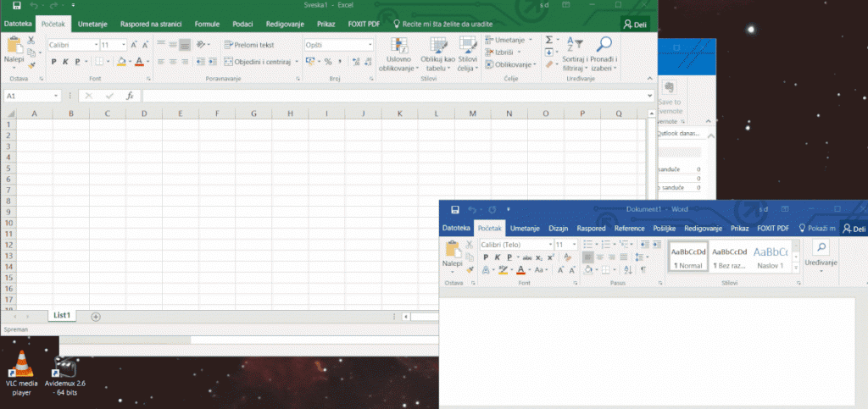Increase font size in Excel ribbon
Viewport: 868px width, 409px height.
pyautogui.click(x=134, y=45)
